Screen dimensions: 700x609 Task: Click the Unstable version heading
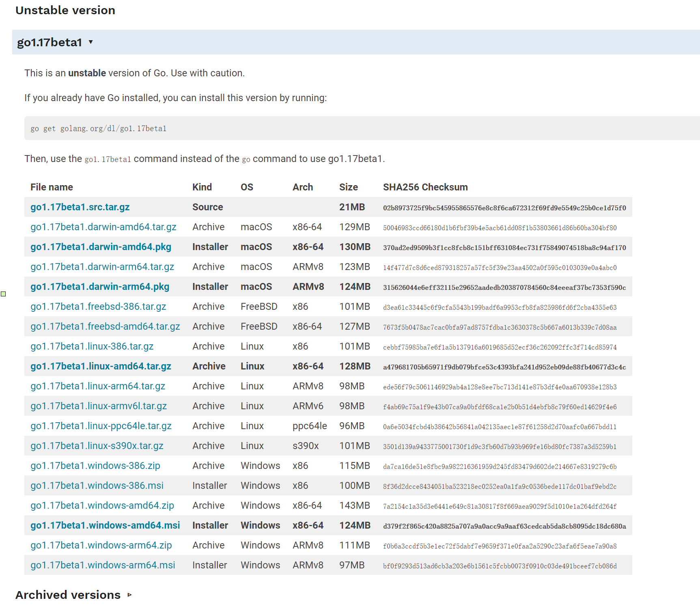coord(65,10)
